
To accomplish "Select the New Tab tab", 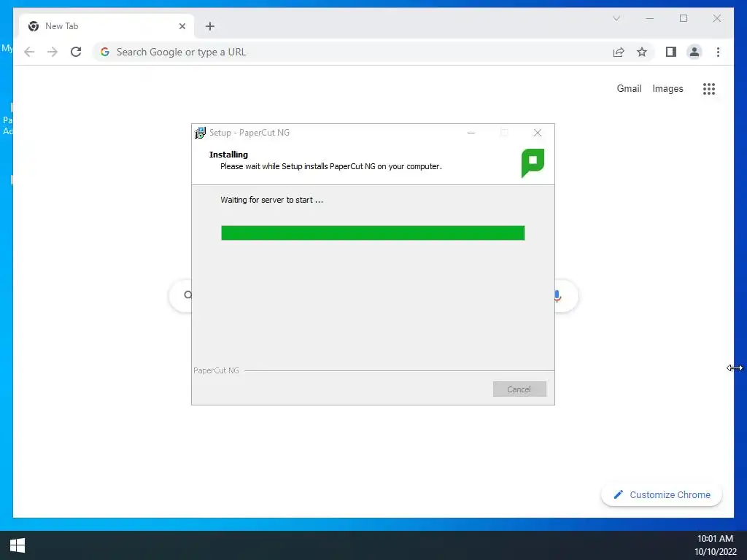I will click(107, 26).
